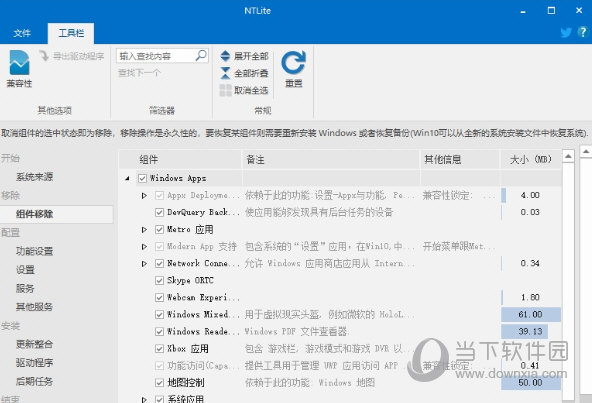Sort by the 其他信息 column header

click(x=460, y=159)
